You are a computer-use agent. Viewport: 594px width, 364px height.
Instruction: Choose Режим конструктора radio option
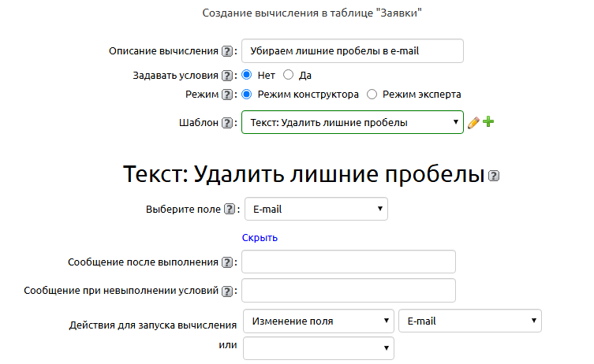(247, 94)
